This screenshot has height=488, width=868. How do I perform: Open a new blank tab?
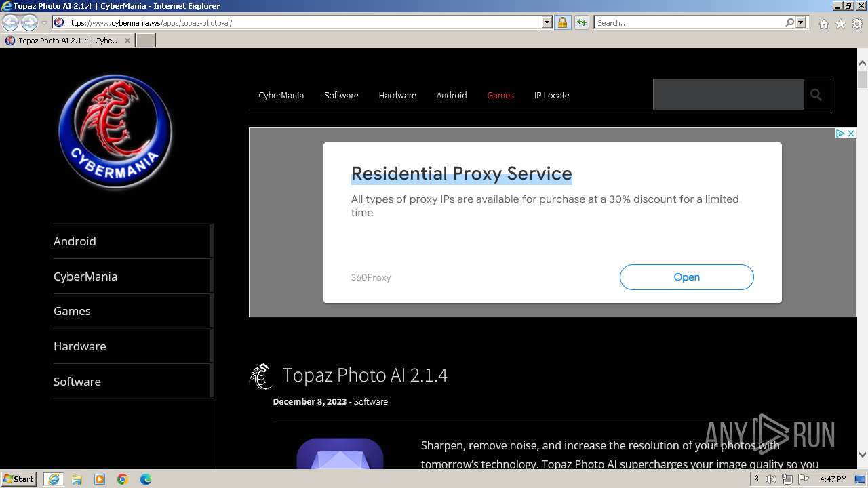point(146,40)
